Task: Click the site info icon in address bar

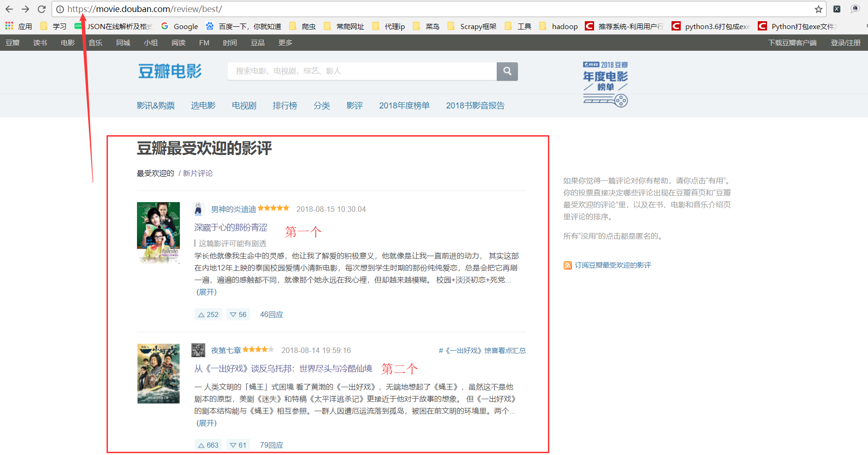Action: [60, 9]
